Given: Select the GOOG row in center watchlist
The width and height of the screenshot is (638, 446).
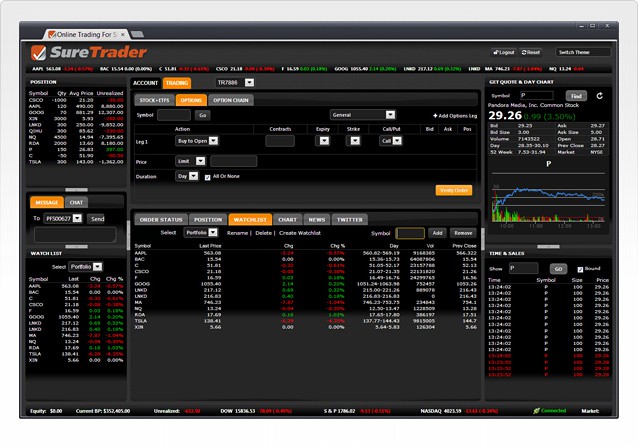Looking at the screenshot, I should (x=305, y=284).
